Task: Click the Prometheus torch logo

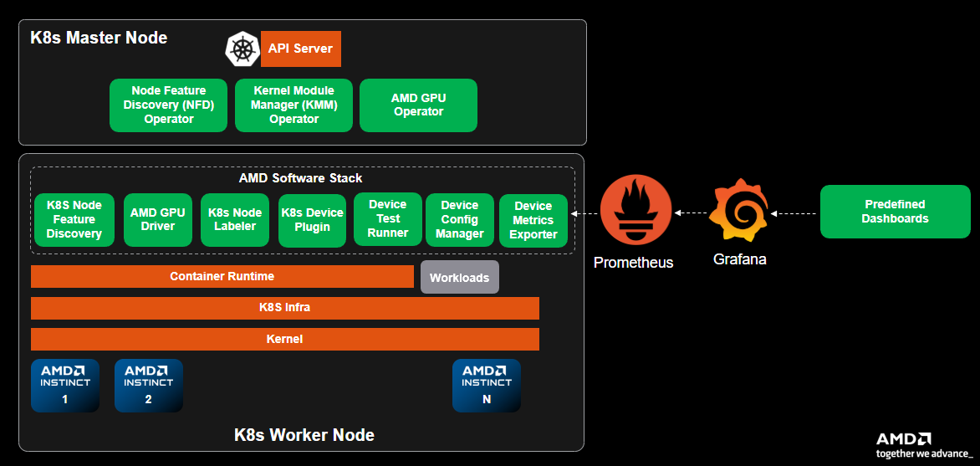Action: coord(636,213)
